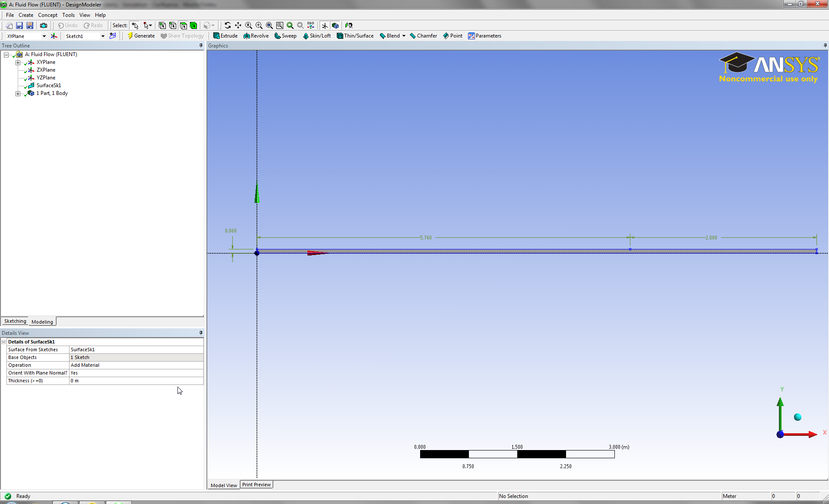The width and height of the screenshot is (829, 504).
Task: Click the Point tool
Action: point(452,36)
